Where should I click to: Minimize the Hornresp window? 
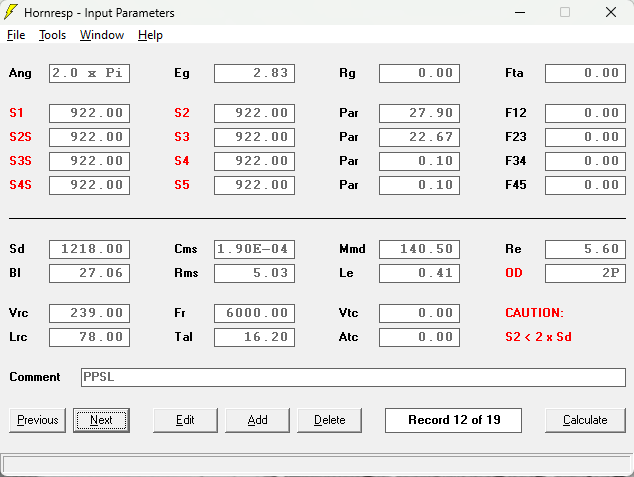pyautogui.click(x=520, y=13)
